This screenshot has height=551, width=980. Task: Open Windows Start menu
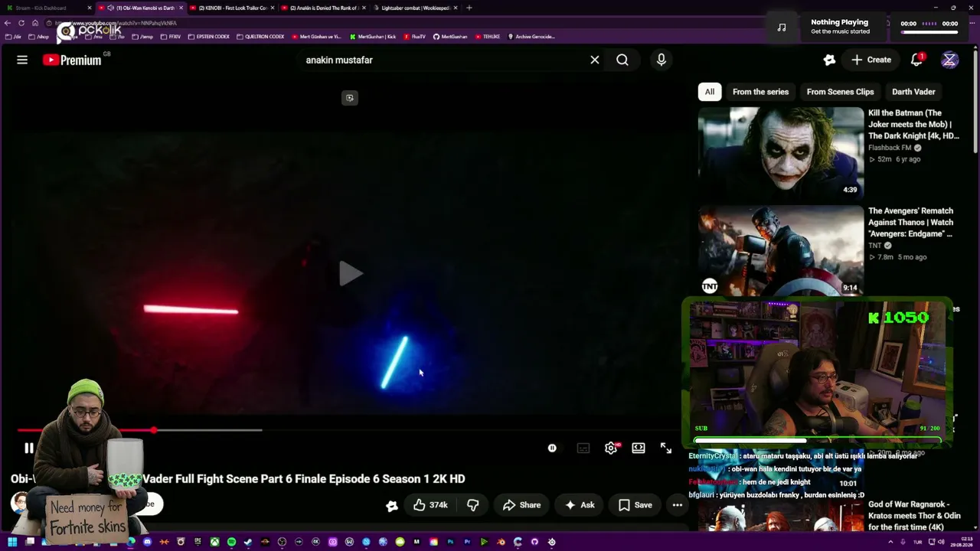(11, 542)
